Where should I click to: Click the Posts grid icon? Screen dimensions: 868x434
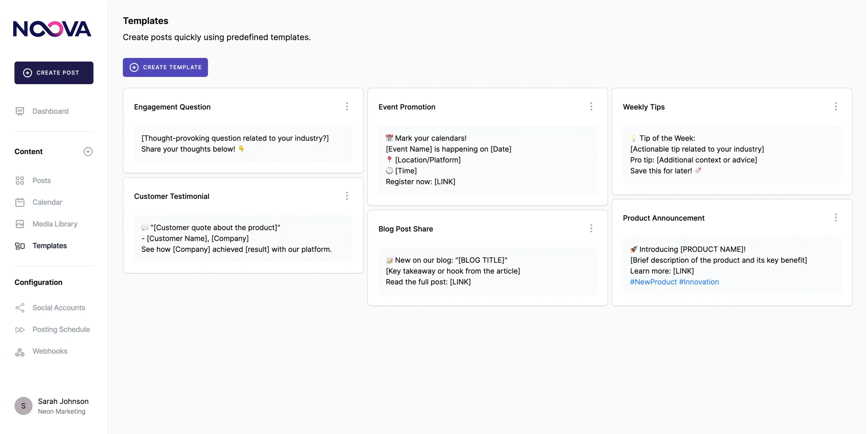click(x=20, y=181)
